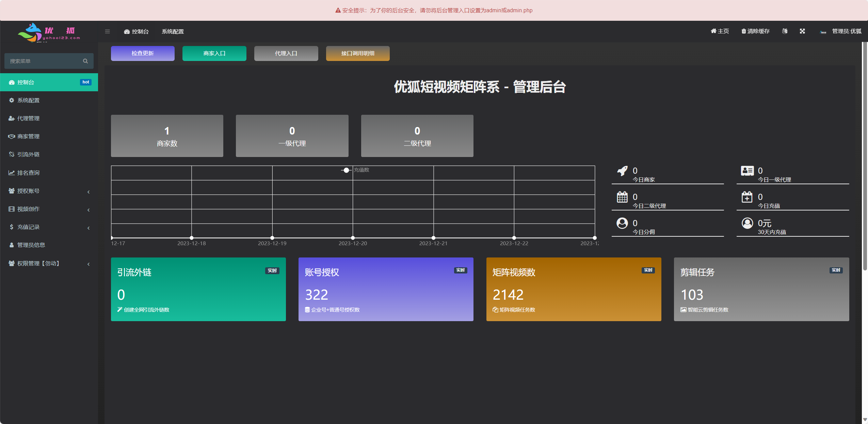Click inside the 搜索菜单 search field

44,61
